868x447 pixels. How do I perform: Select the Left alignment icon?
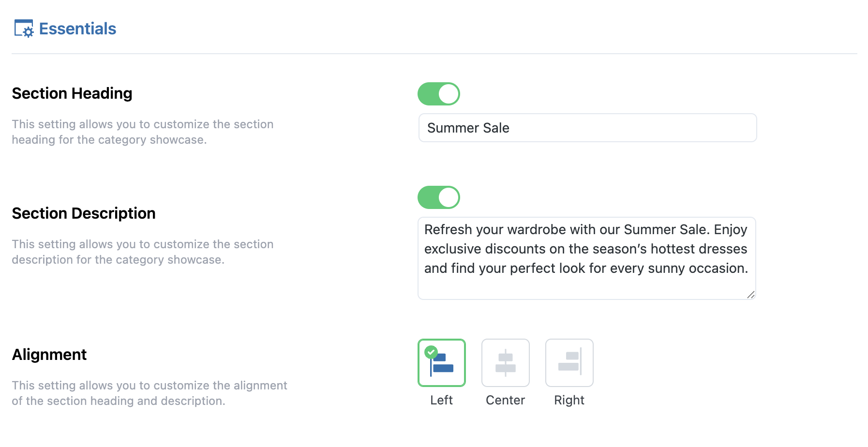442,364
